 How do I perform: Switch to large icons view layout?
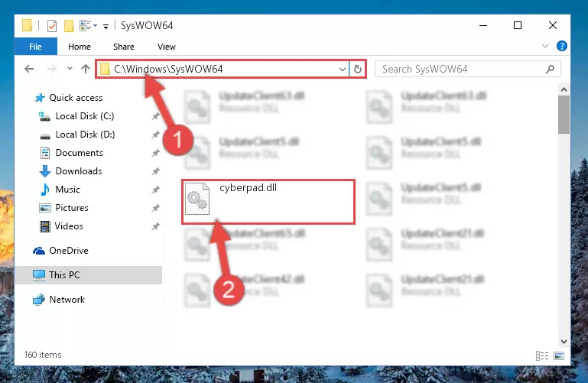tap(559, 355)
